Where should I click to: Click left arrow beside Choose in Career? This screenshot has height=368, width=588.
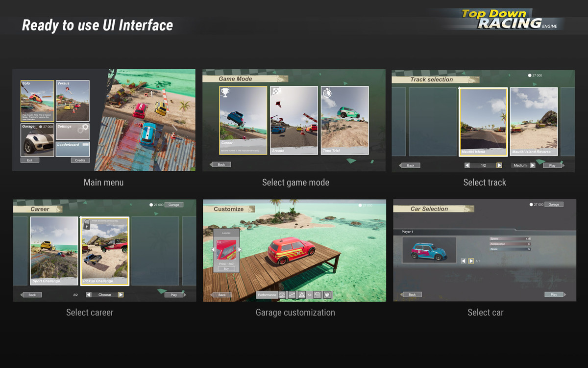pyautogui.click(x=89, y=295)
